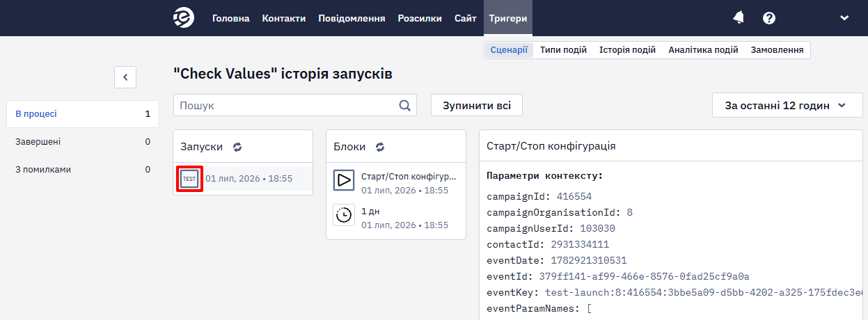Click the eventKey test-launch value

click(704, 292)
